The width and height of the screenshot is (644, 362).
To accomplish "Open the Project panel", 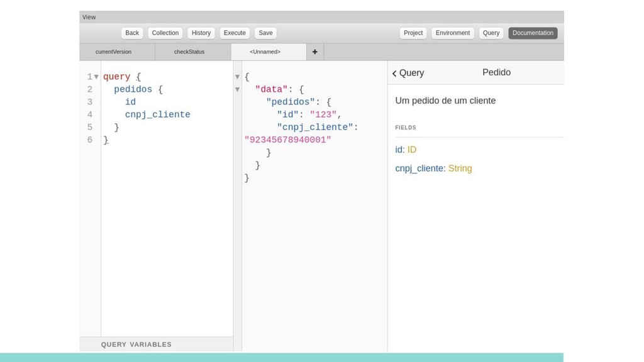I will click(x=413, y=33).
